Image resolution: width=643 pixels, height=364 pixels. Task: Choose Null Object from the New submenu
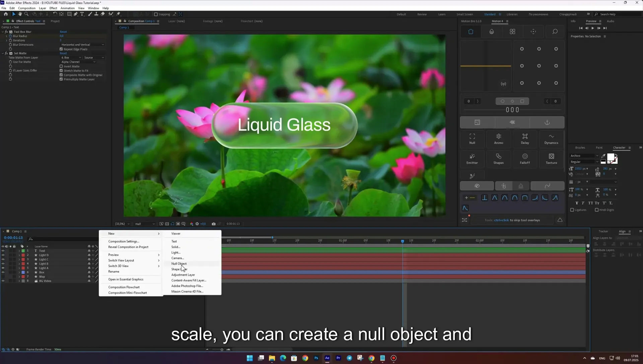tap(179, 264)
